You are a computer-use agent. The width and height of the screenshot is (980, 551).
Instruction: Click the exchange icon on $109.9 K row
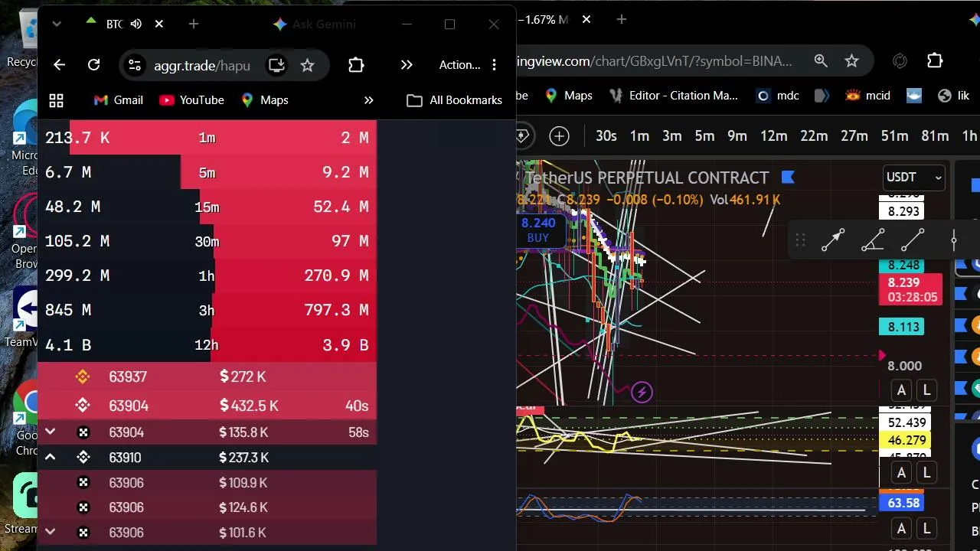(83, 483)
